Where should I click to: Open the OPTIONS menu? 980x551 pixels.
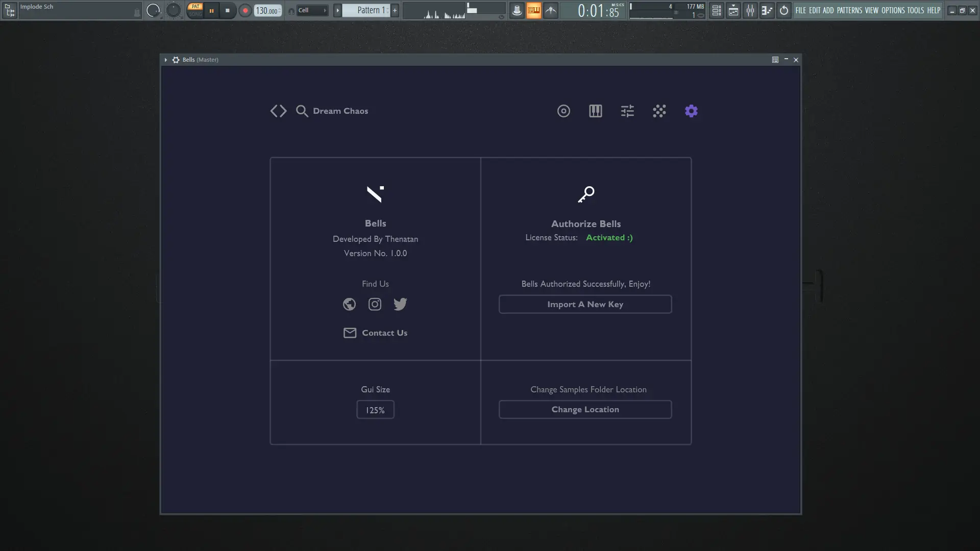click(893, 10)
